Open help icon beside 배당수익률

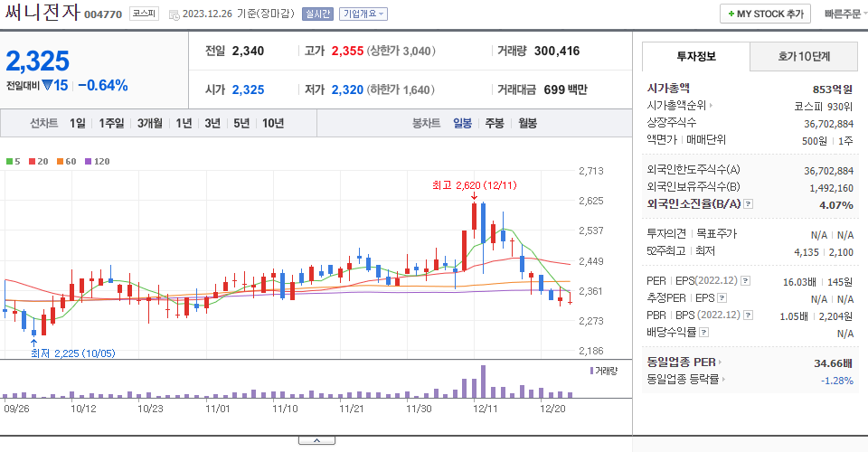(x=703, y=333)
